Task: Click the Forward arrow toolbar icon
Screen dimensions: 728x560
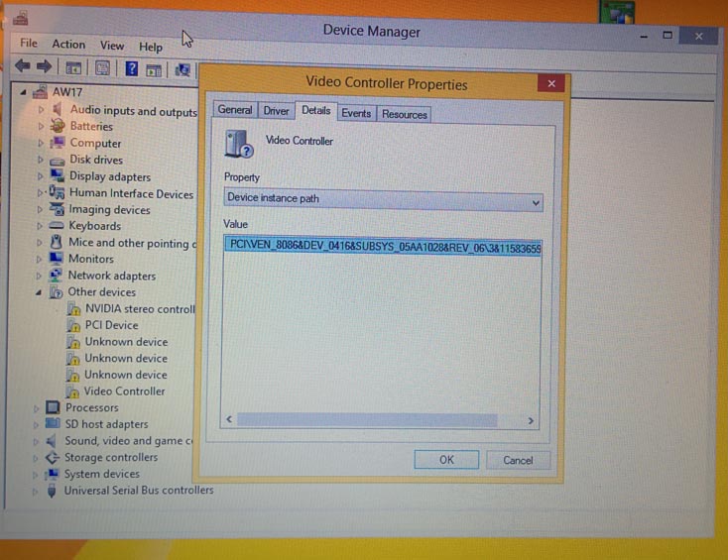Action: (44, 66)
